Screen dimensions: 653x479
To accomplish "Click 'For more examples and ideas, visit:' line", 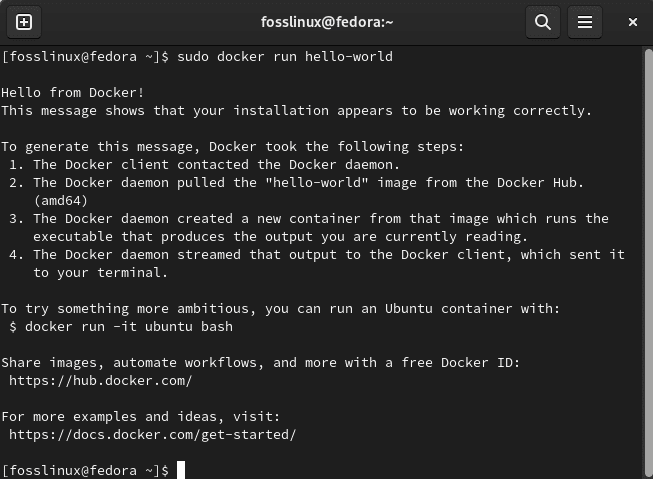I will (141, 417).
